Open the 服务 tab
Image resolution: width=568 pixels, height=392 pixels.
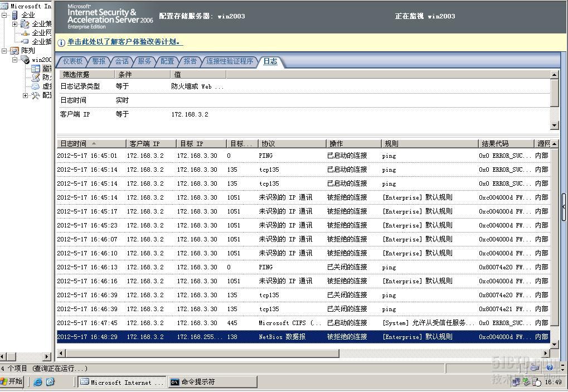pos(144,61)
